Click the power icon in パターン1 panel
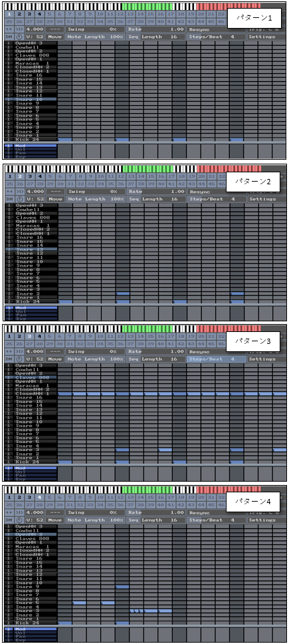 [19, 37]
